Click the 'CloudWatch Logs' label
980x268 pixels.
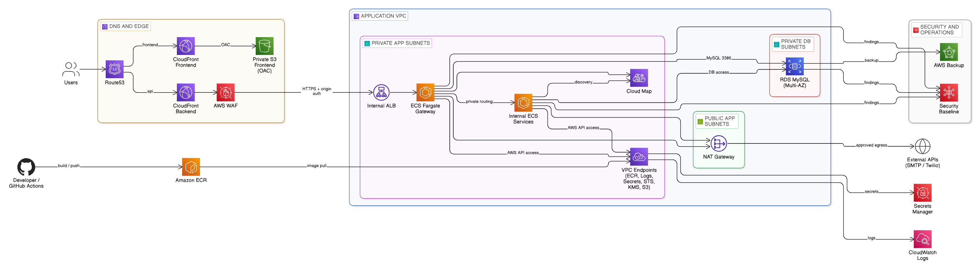tap(922, 256)
